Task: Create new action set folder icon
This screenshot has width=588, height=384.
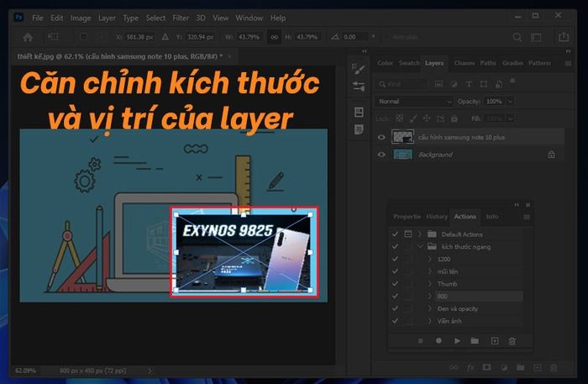Action: click(x=475, y=340)
